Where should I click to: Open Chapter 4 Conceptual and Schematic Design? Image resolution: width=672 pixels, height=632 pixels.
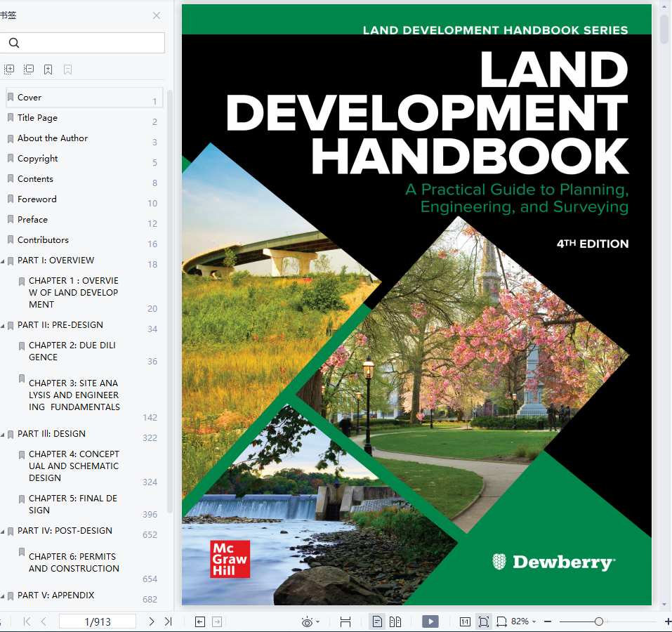click(x=74, y=466)
